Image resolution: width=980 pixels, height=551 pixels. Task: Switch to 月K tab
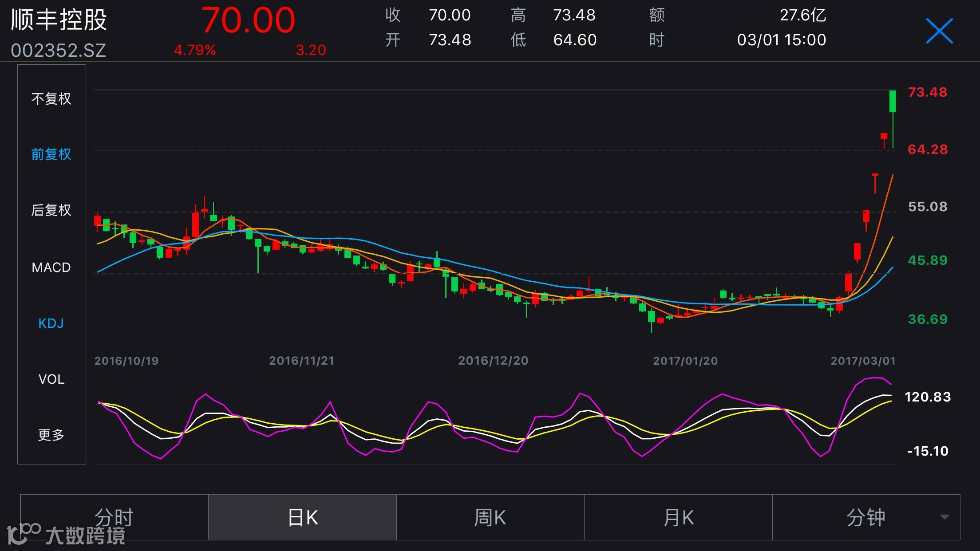[x=678, y=517]
